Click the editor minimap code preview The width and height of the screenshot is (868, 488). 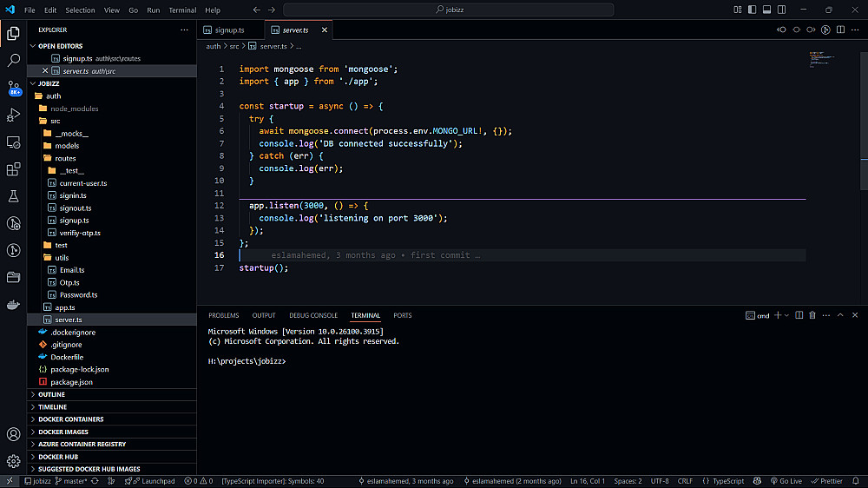(820, 61)
